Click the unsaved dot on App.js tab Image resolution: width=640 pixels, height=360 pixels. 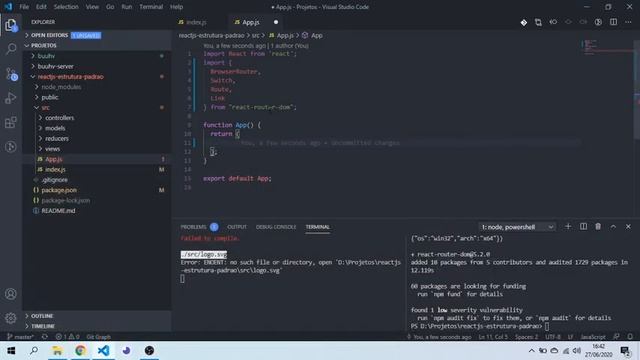(276, 22)
